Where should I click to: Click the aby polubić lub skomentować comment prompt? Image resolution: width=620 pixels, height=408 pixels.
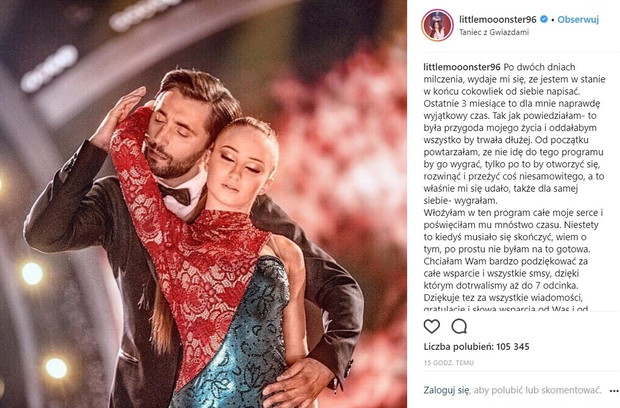[x=537, y=390]
